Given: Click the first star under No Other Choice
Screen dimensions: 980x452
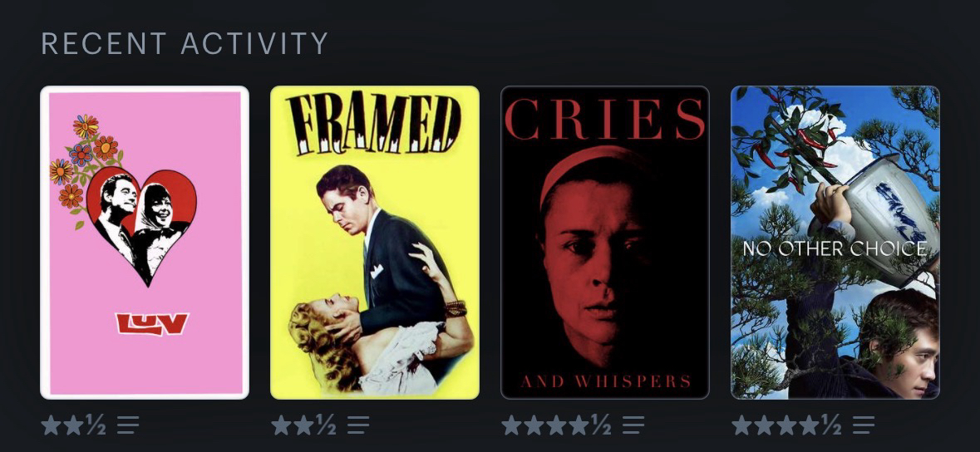Looking at the screenshot, I should pyautogui.click(x=742, y=425).
